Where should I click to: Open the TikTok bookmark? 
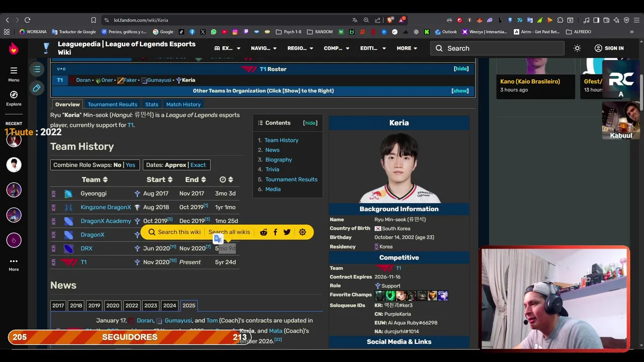click(x=182, y=32)
